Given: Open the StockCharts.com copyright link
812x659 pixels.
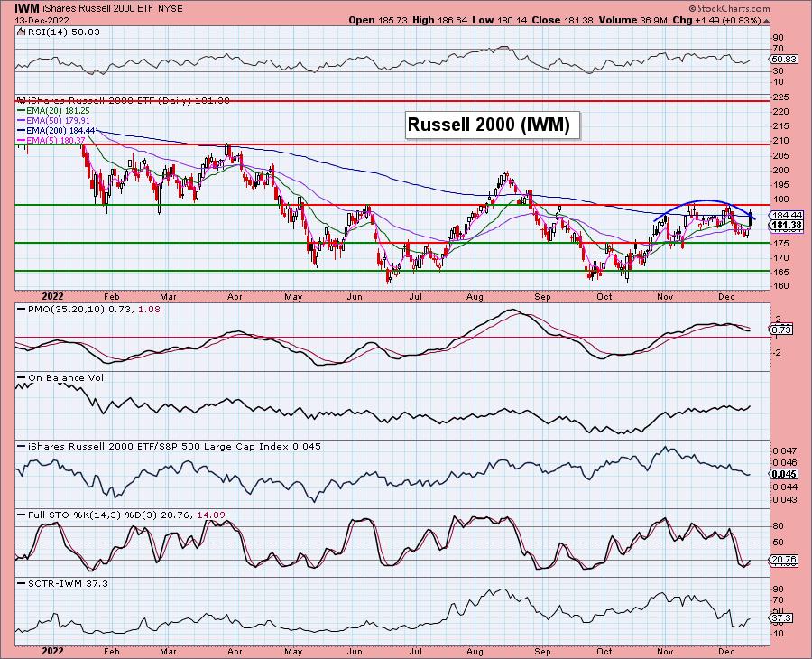Looking at the screenshot, I should click(729, 8).
